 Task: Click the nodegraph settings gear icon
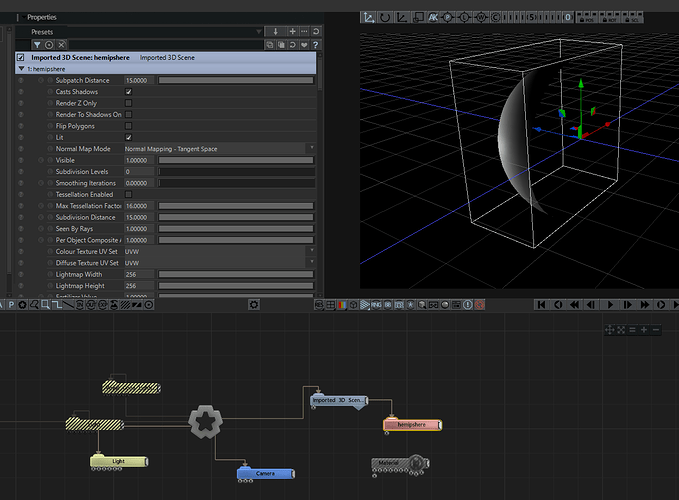(x=254, y=305)
